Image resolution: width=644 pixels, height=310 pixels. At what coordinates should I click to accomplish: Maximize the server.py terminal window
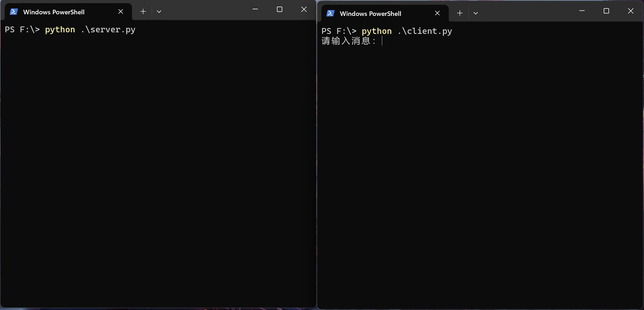[280, 10]
